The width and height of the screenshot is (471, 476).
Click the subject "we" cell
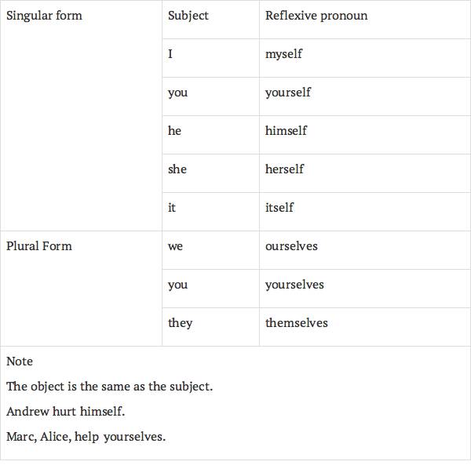(x=175, y=246)
